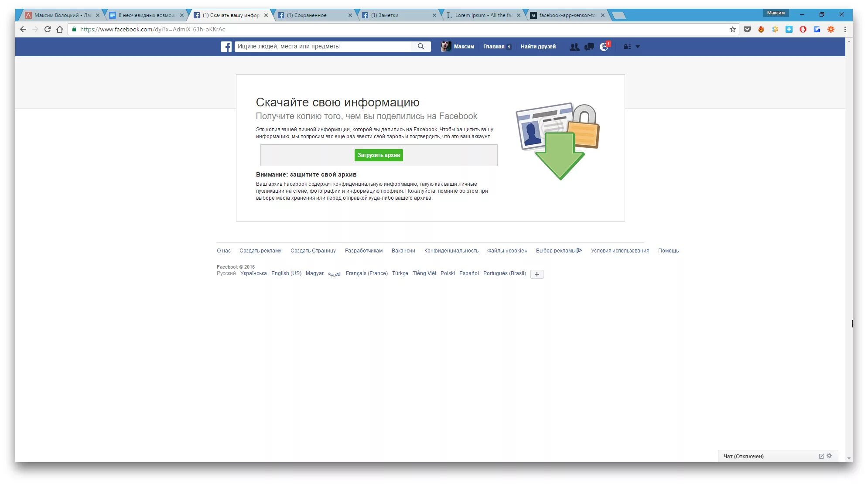Click the browser home icon

click(x=60, y=29)
